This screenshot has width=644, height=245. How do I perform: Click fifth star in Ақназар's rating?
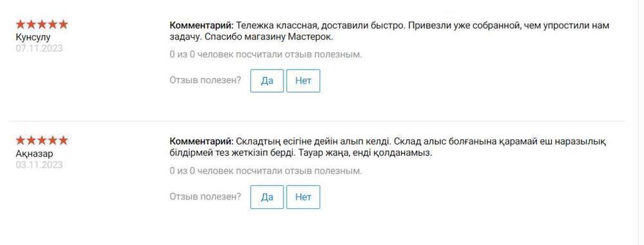[x=63, y=141]
